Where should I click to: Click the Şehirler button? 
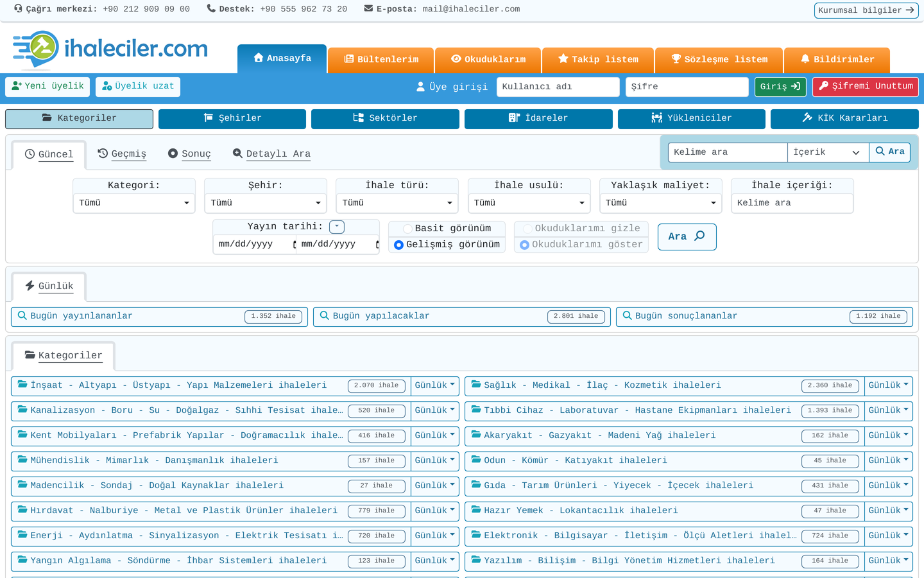(x=232, y=119)
